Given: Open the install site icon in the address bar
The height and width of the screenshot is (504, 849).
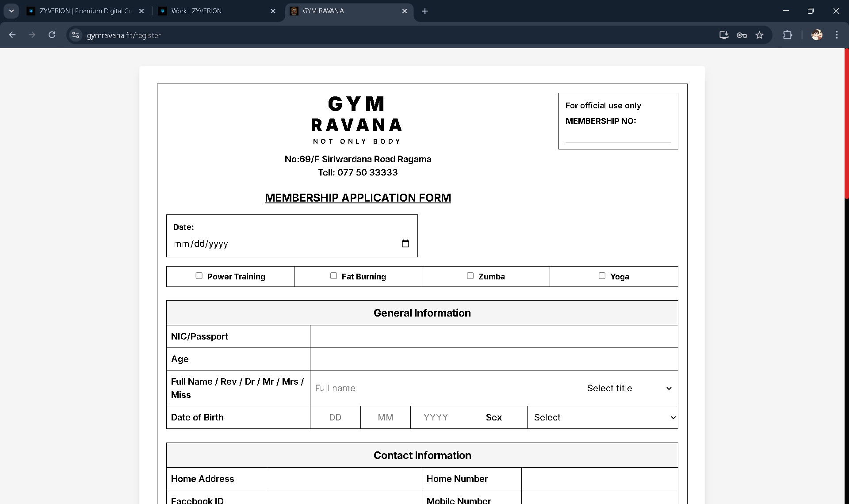Looking at the screenshot, I should (723, 35).
